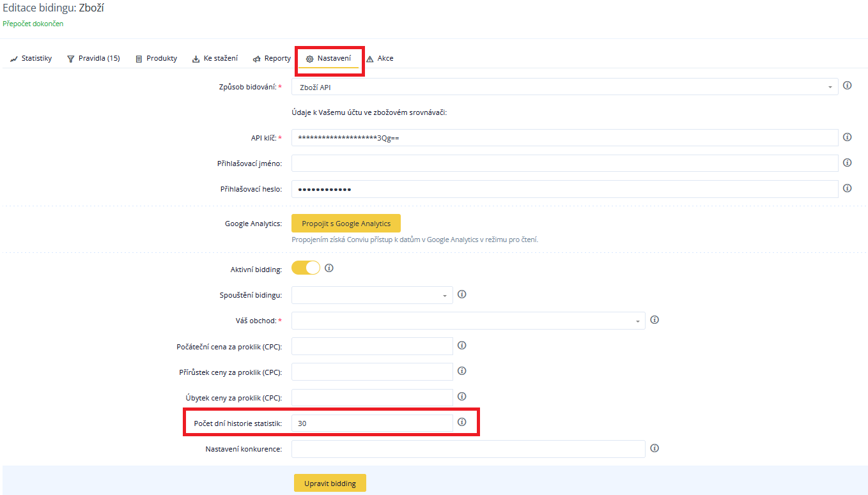Click the 'Propojením získá Conviu přístup' note
Screen dimensions: 868x495
click(x=415, y=240)
